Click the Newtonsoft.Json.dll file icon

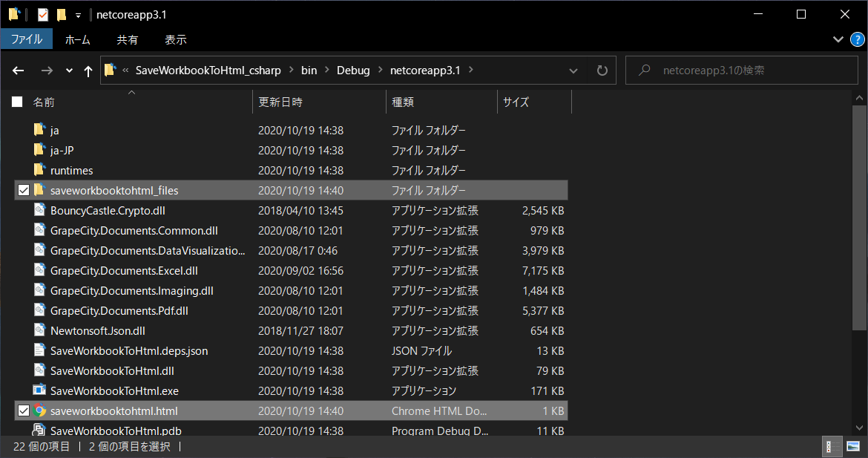click(x=39, y=330)
